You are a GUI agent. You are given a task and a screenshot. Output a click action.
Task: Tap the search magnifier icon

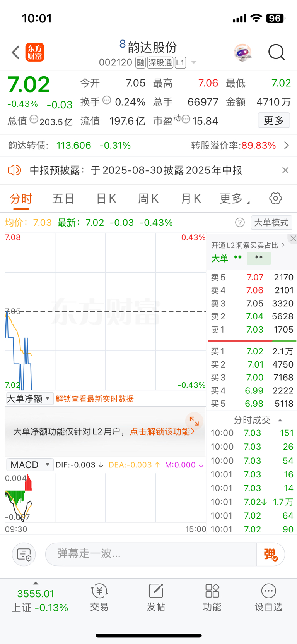[x=277, y=52]
